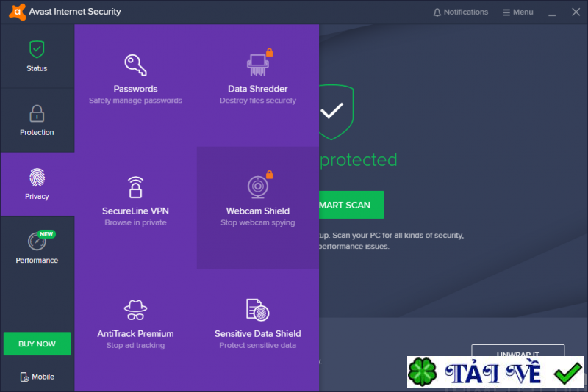Image resolution: width=588 pixels, height=392 pixels.
Task: Click the Avast logo in title bar
Action: tap(17, 12)
